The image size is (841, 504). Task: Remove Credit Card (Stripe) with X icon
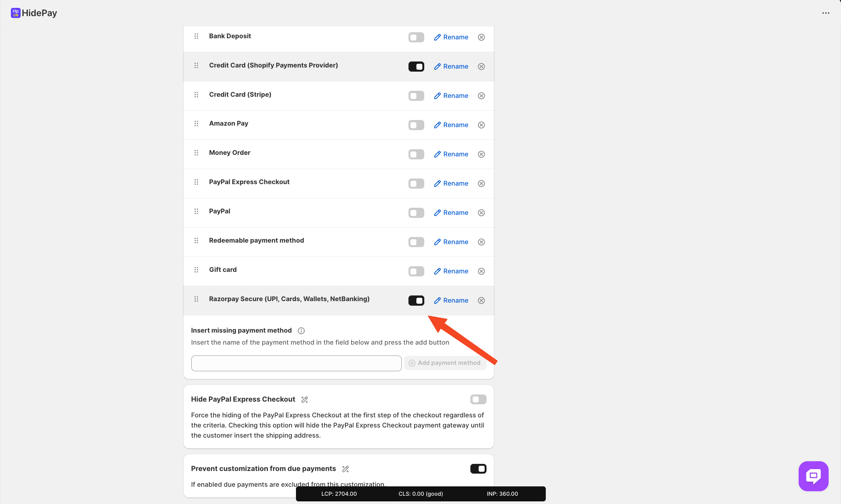tap(481, 96)
